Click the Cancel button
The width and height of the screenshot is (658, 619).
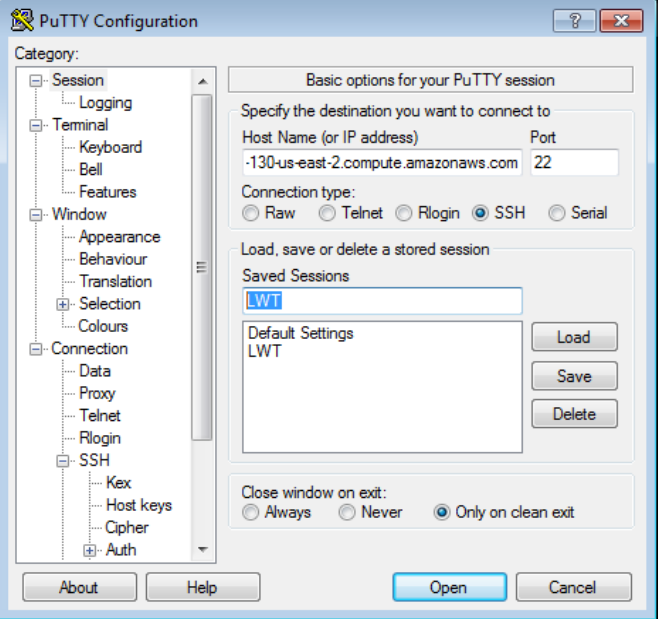point(573,587)
